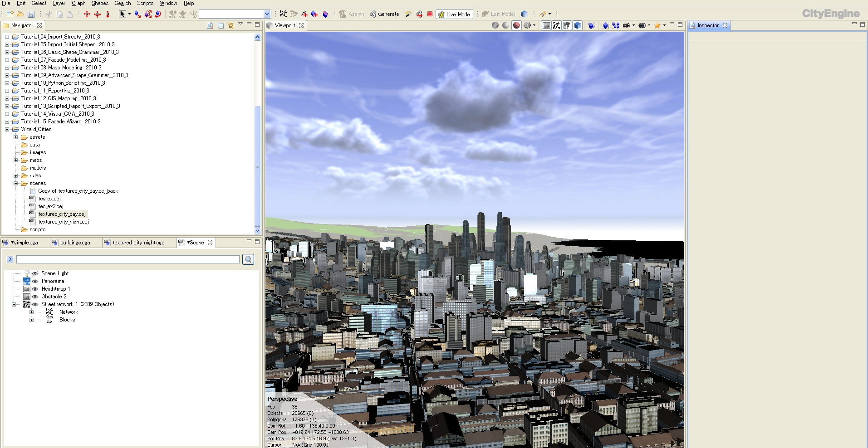Expand the maps folder
Screen dimensions: 868x448
[x=15, y=160]
